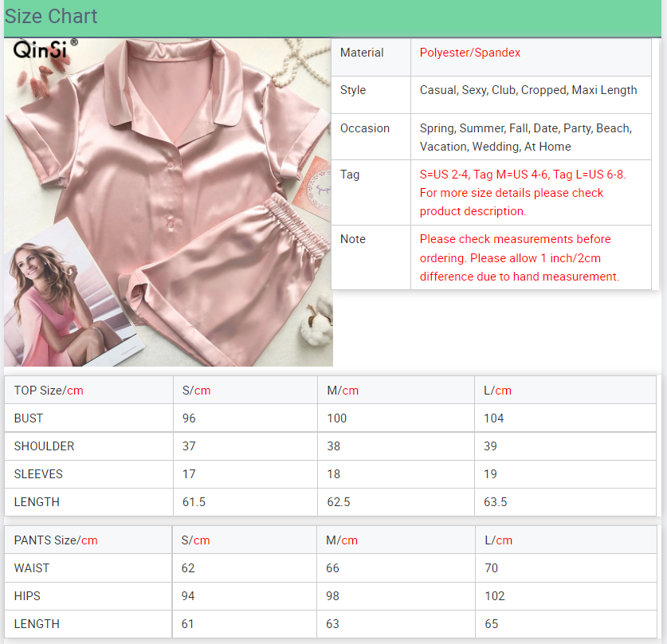Click the HIPS value 94 for size S
The height and width of the screenshot is (644, 667).
click(188, 596)
